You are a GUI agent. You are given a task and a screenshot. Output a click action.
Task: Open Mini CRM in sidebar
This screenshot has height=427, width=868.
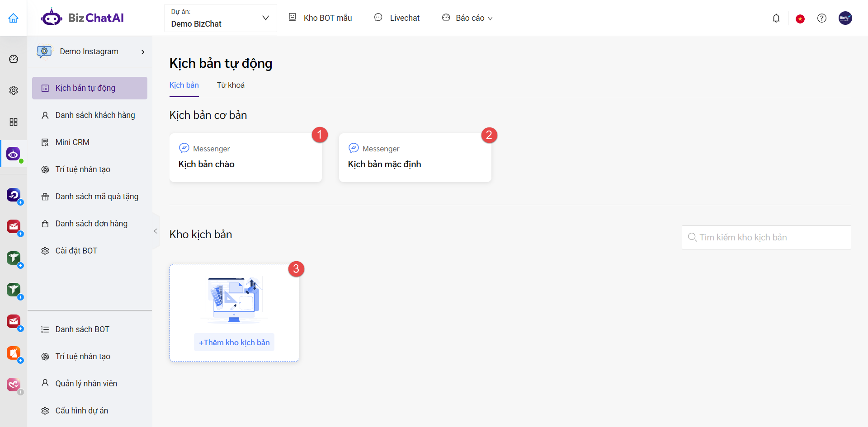pyautogui.click(x=90, y=142)
